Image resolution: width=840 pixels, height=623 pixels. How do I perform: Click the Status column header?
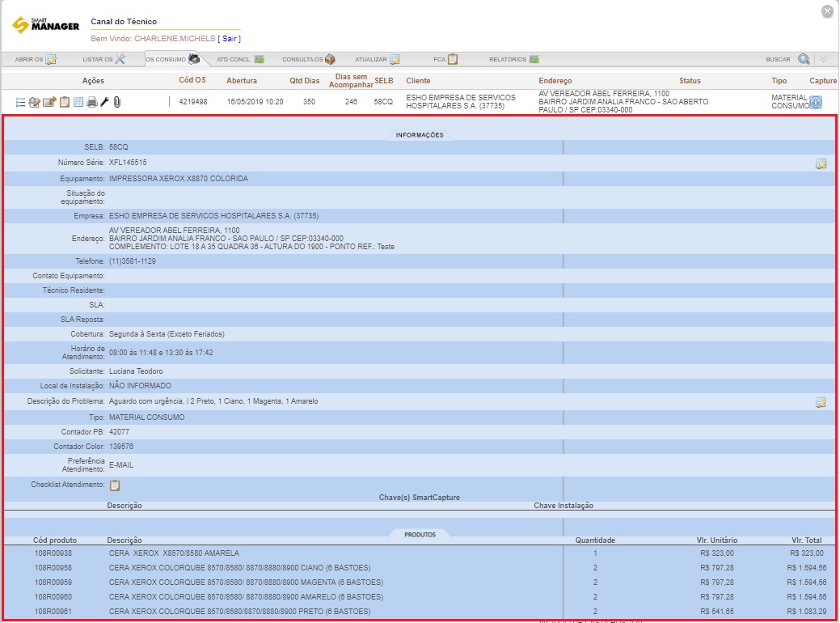coord(690,80)
